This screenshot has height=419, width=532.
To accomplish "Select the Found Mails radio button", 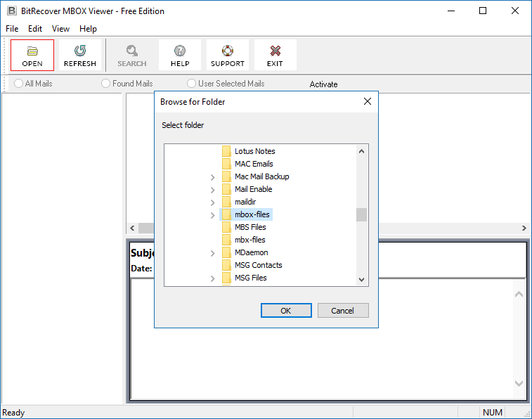I will 105,84.
